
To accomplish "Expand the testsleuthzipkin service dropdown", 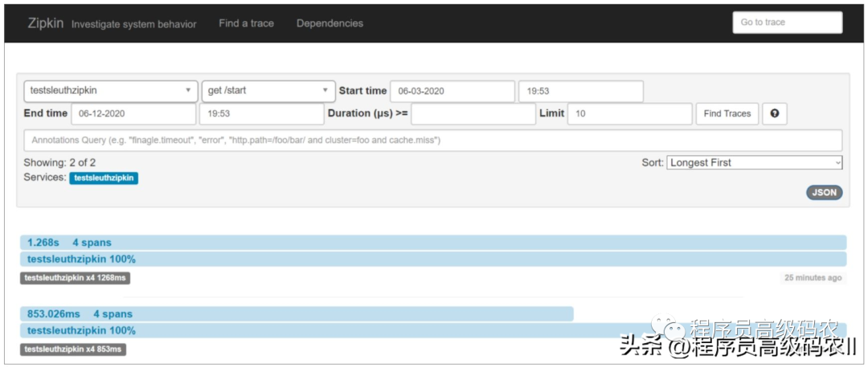I will pyautogui.click(x=111, y=91).
